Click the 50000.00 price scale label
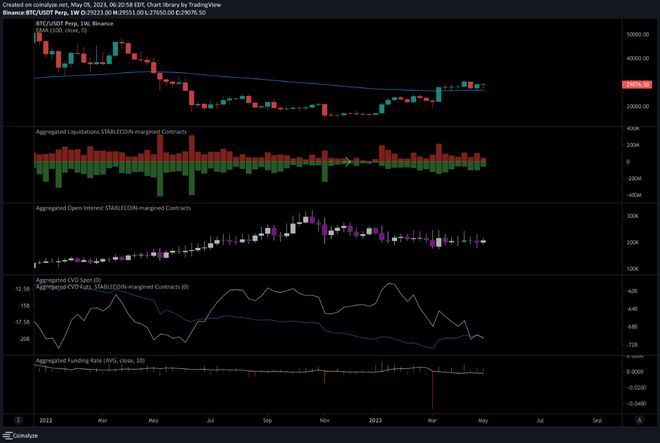The width and height of the screenshot is (660, 443). (x=638, y=35)
